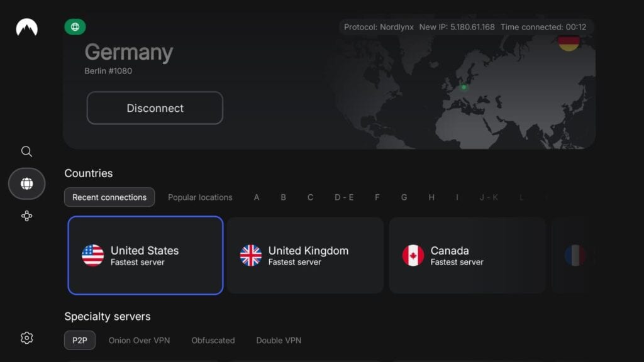Select the United States flag icon
The height and width of the screenshot is (362, 644).
point(92,255)
